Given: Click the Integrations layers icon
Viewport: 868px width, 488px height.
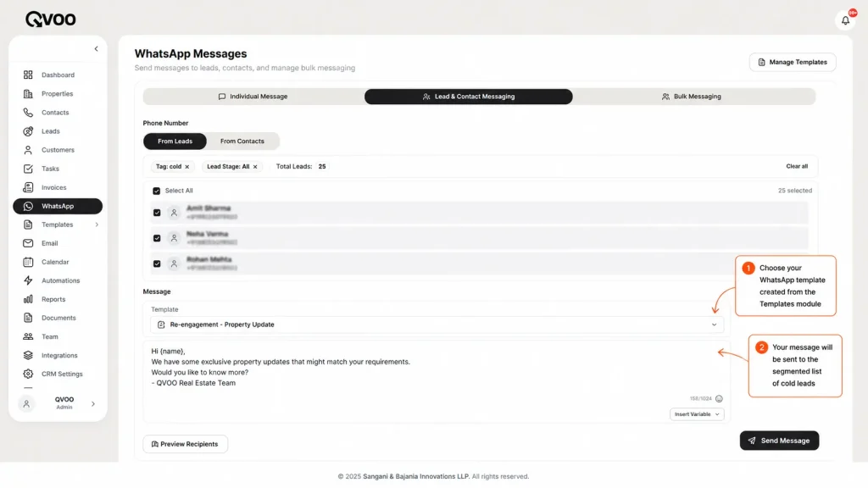Looking at the screenshot, I should (x=28, y=355).
